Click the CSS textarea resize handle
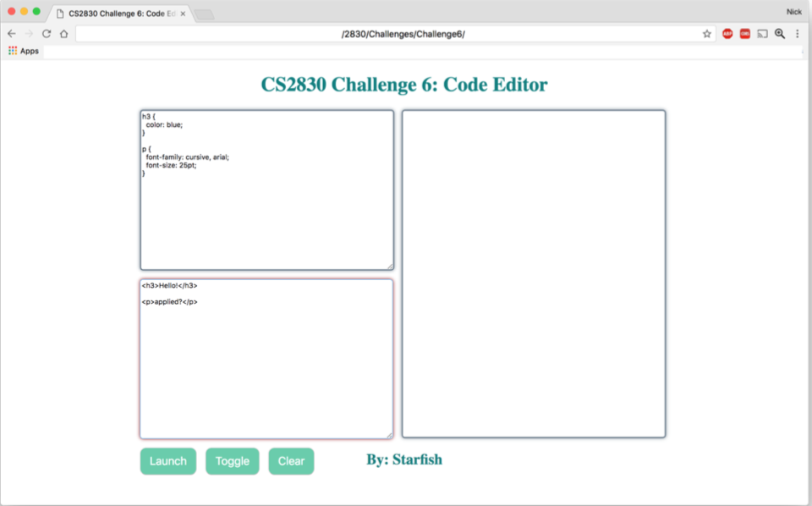812x506 pixels. point(391,267)
